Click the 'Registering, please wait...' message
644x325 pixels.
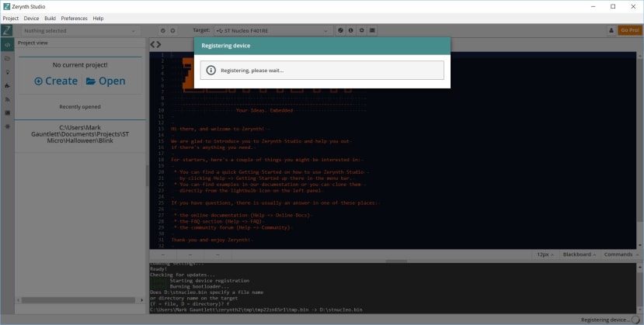tap(252, 71)
